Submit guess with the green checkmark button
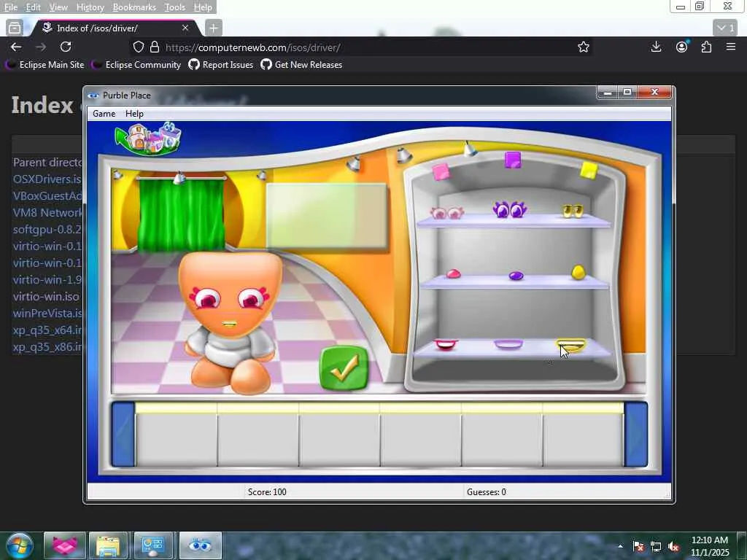Screen dimensions: 747x560 pyautogui.click(x=344, y=368)
